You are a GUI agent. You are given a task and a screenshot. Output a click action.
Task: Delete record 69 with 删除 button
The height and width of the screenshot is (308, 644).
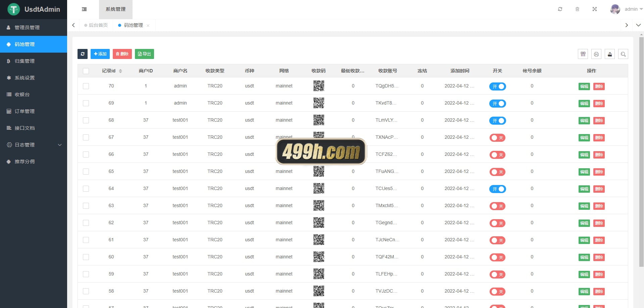[599, 104]
